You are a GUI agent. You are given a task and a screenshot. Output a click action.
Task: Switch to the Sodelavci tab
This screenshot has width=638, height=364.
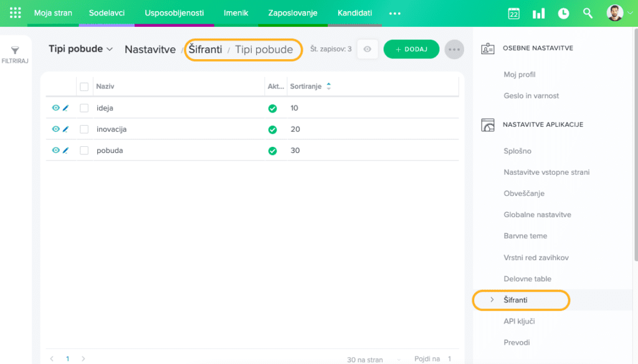107,13
